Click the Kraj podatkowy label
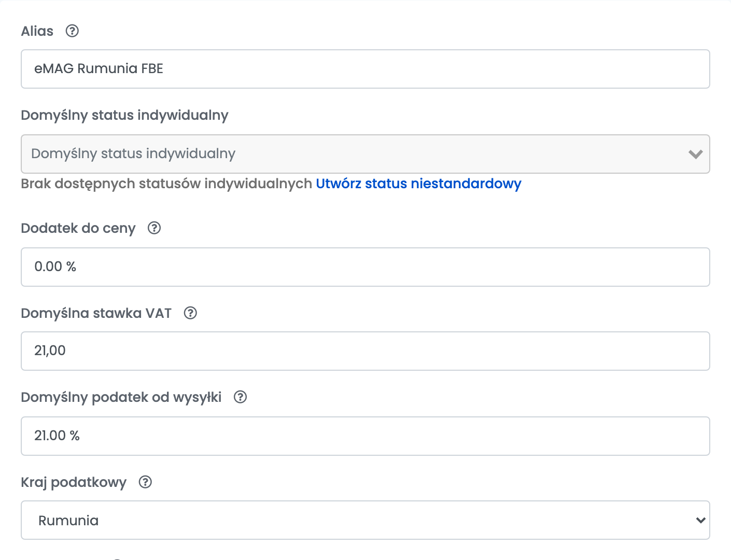731x560 pixels. (74, 482)
